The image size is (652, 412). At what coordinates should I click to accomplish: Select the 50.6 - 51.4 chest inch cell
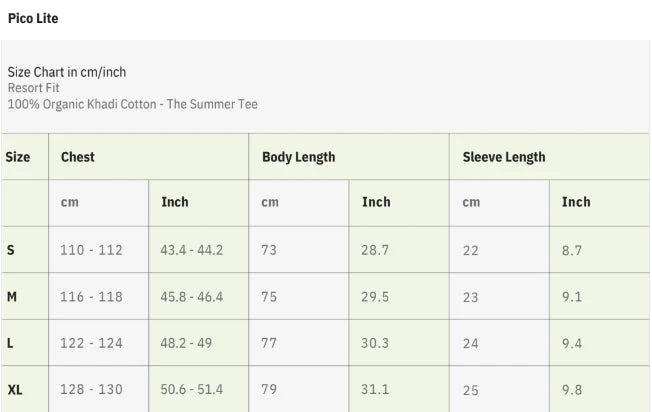click(x=192, y=390)
